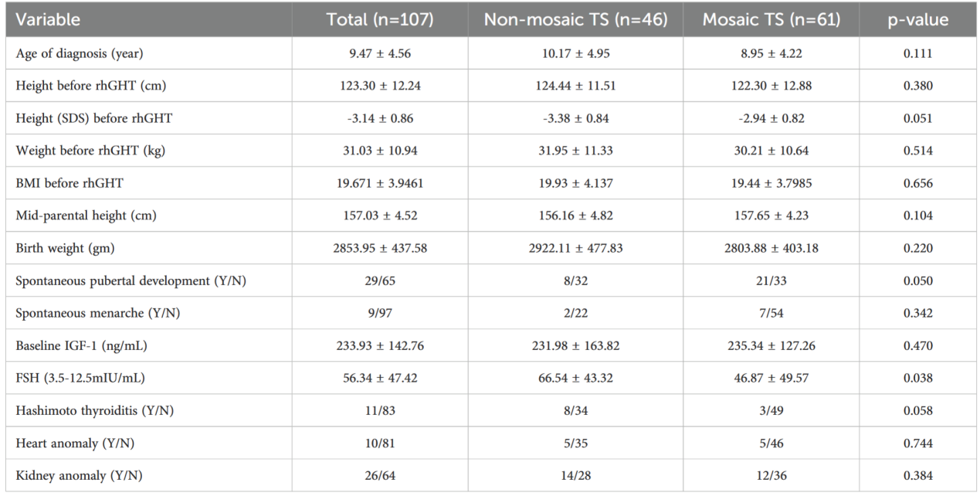The image size is (980, 493).
Task: Click the "Baseline IGF-1 (ng/mL)" row label
Action: click(x=81, y=345)
